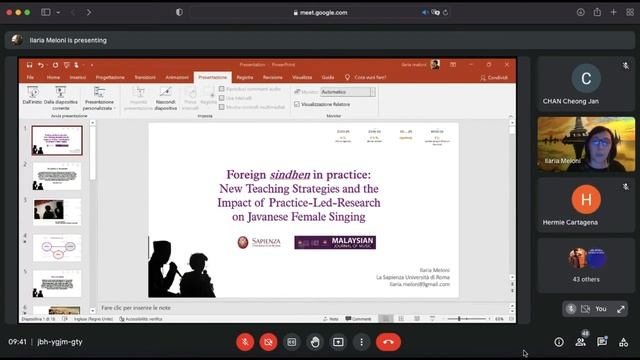
Task: Switch to Transizioni ribbon tab
Action: (145, 77)
